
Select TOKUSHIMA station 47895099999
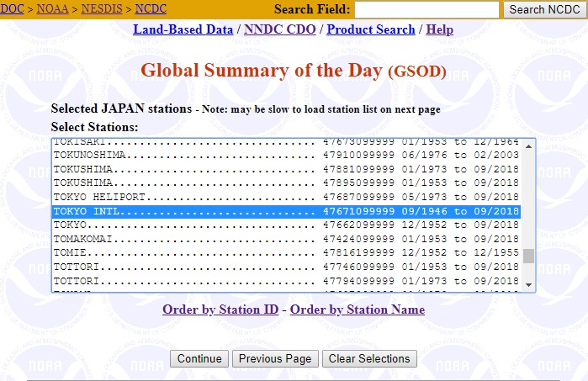(286, 183)
